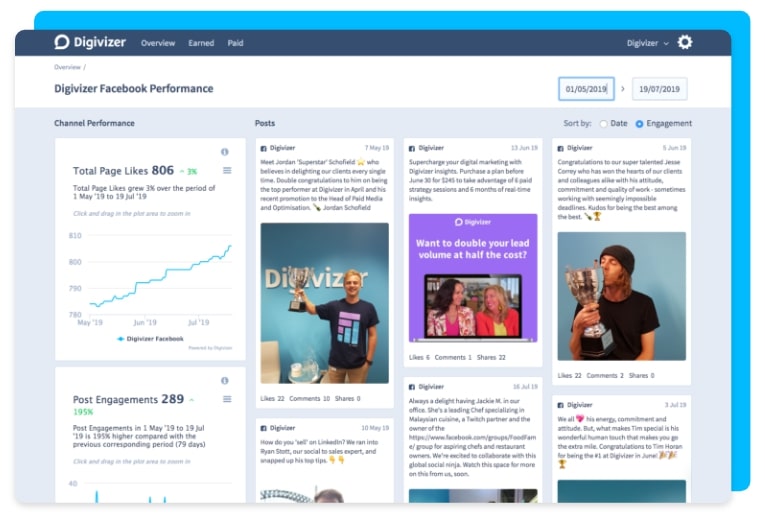Click Facebook icon on the 16 Jul 19 post

click(412, 387)
